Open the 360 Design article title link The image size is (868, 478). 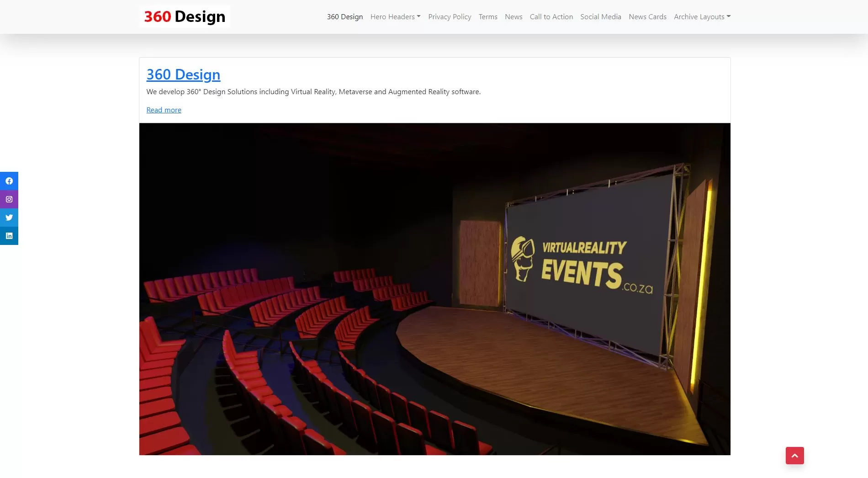tap(183, 74)
